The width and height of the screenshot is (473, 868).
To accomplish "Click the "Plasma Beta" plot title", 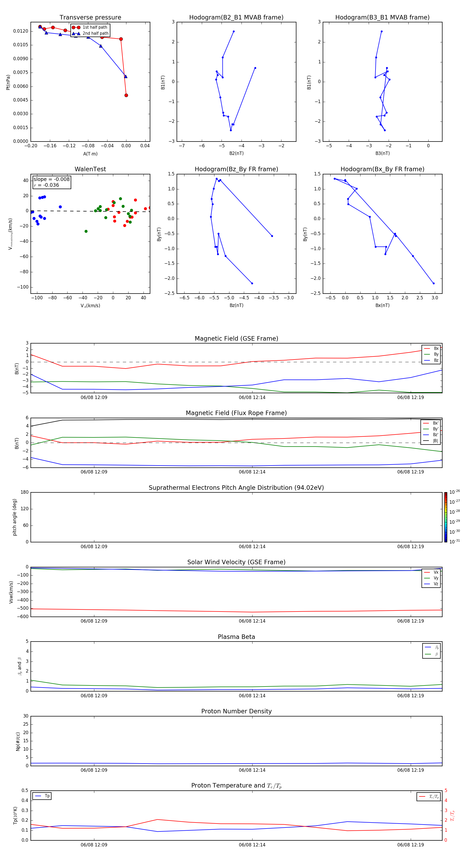I will point(236,637).
